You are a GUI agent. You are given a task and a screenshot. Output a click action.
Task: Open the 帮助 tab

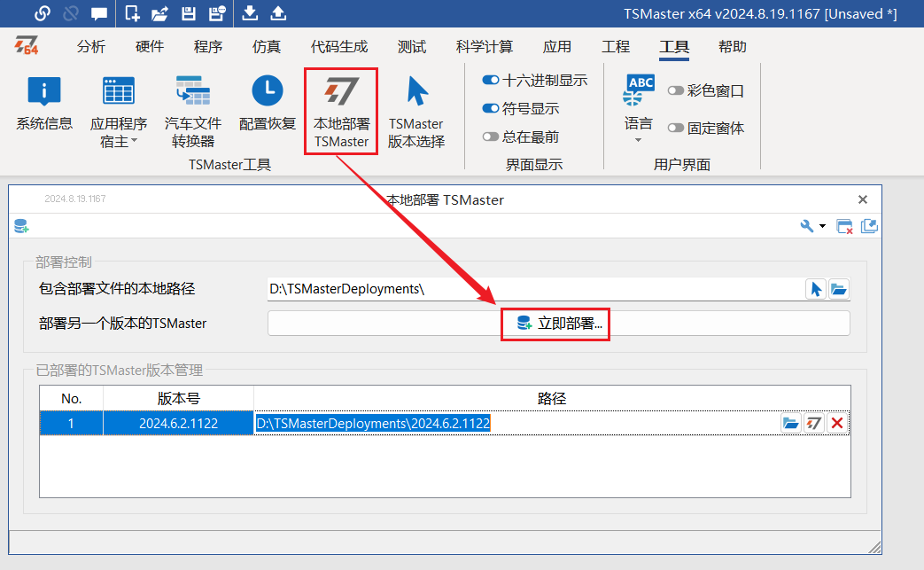[x=733, y=47]
